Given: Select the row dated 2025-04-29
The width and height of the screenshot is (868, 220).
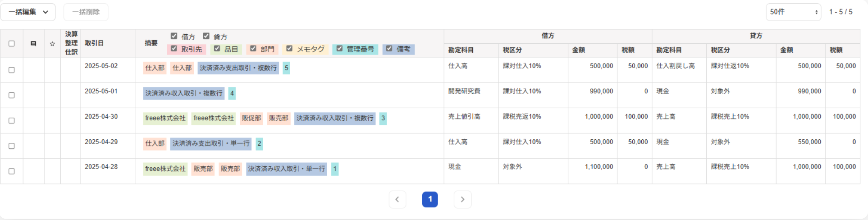Looking at the screenshot, I should 12,146.
